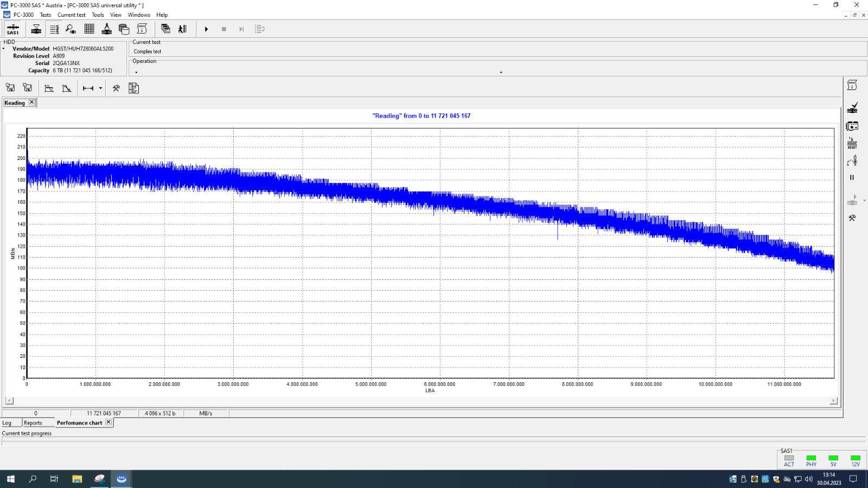868x488 pixels.
Task: Open the notification center icon
Action: point(853,479)
